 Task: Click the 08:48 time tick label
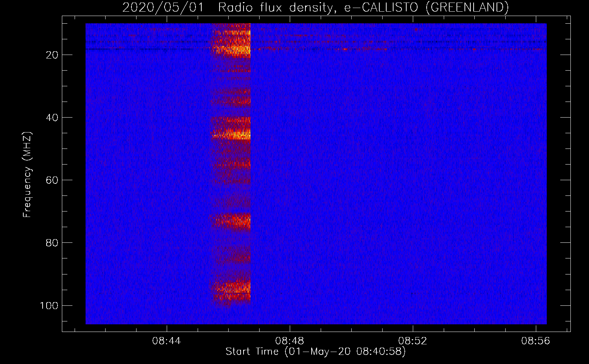289,341
